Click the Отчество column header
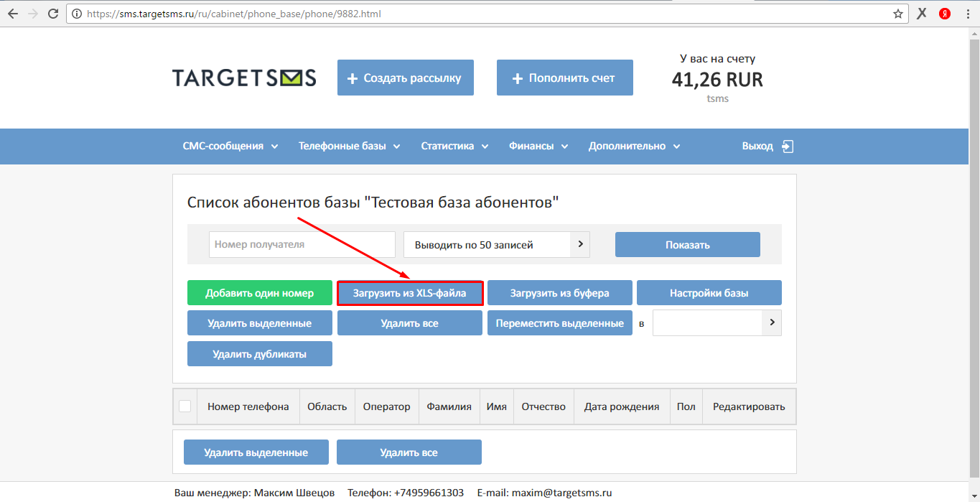The image size is (980, 502). (x=544, y=406)
